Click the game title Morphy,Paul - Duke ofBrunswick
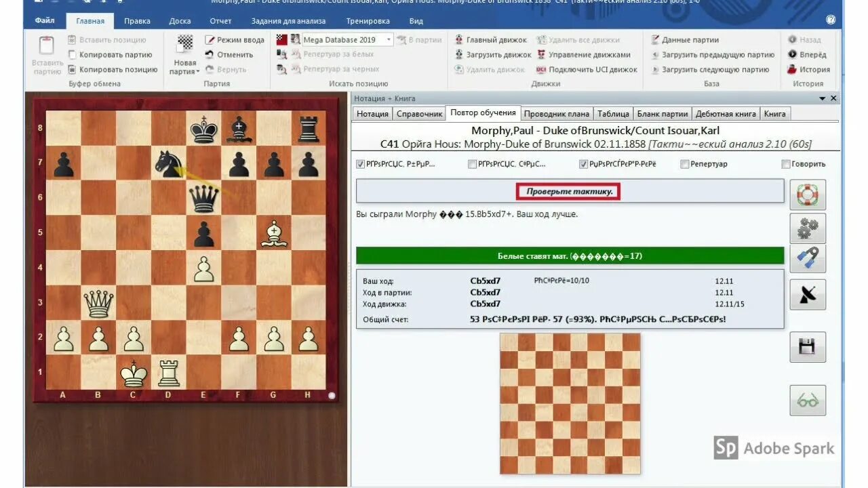This screenshot has width=868, height=488. click(x=595, y=130)
